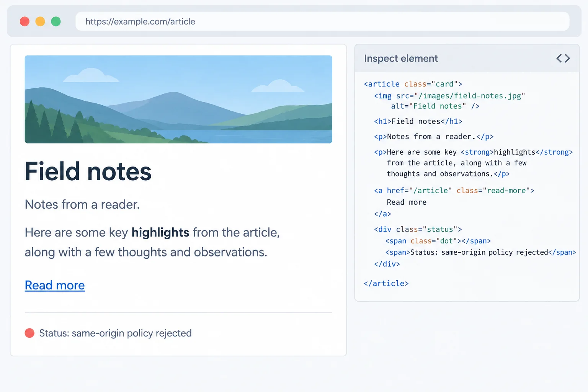
Task: Click the "Inspect element" panel title
Action: [401, 58]
